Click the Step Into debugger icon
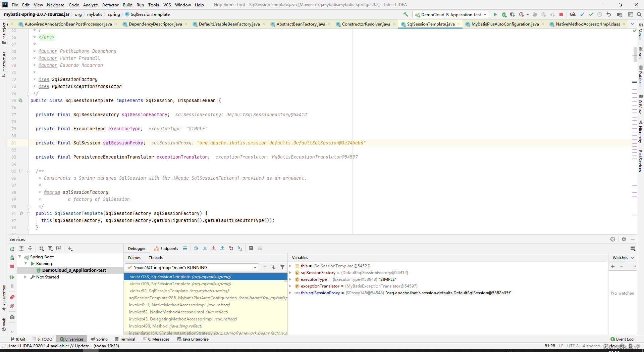 tap(205, 248)
